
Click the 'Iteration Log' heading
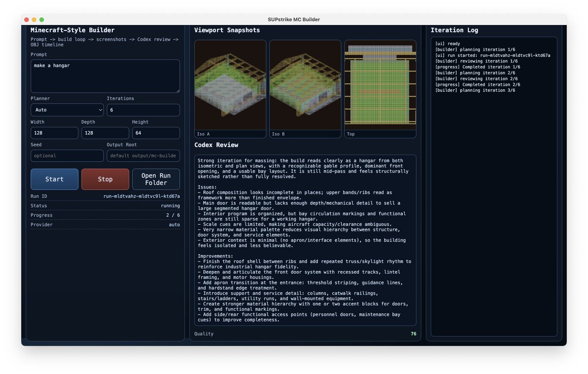[x=454, y=30]
